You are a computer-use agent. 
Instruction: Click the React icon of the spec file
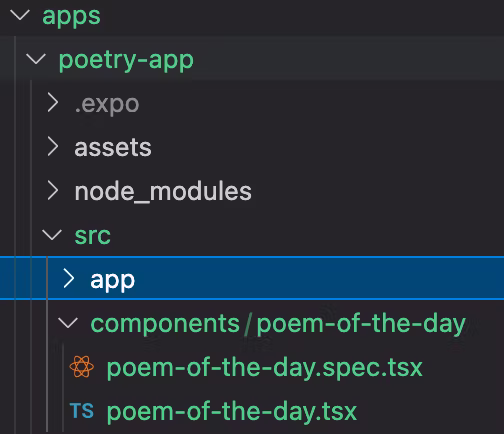(82, 366)
